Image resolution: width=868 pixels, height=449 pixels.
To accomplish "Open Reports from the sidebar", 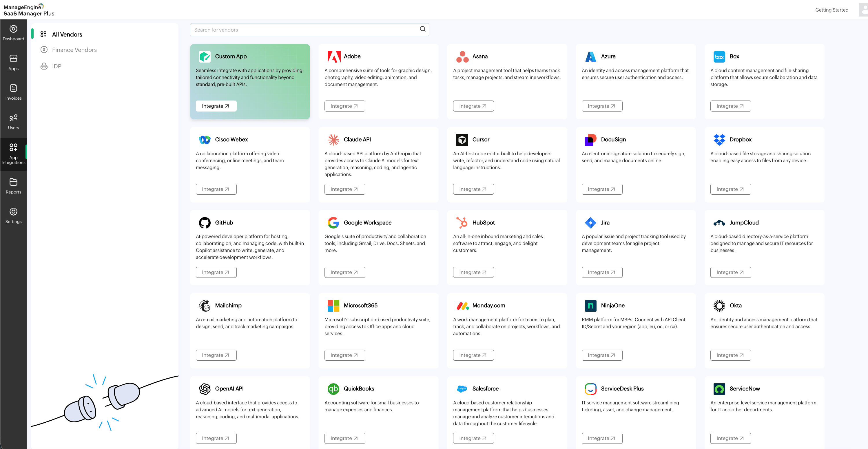I will (x=14, y=186).
